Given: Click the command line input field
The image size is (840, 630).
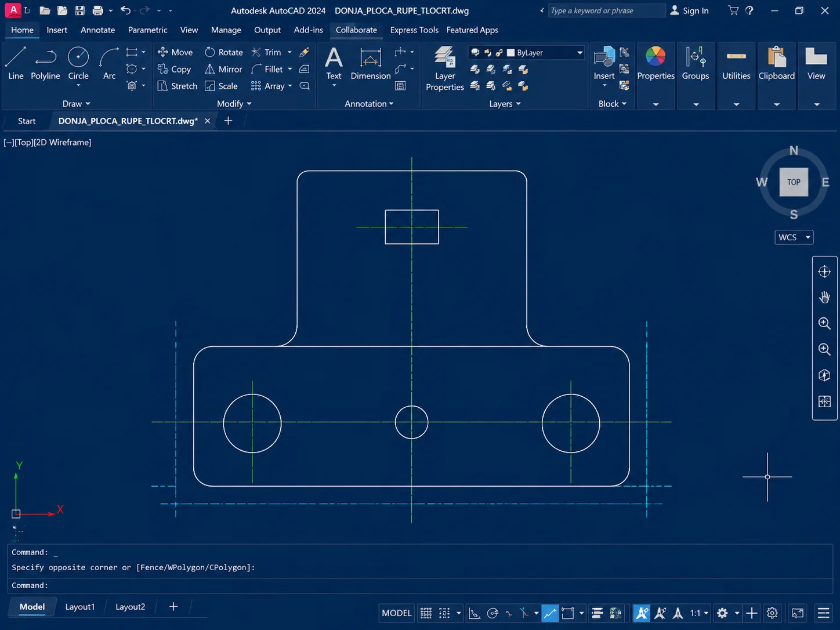Looking at the screenshot, I should tap(420, 585).
